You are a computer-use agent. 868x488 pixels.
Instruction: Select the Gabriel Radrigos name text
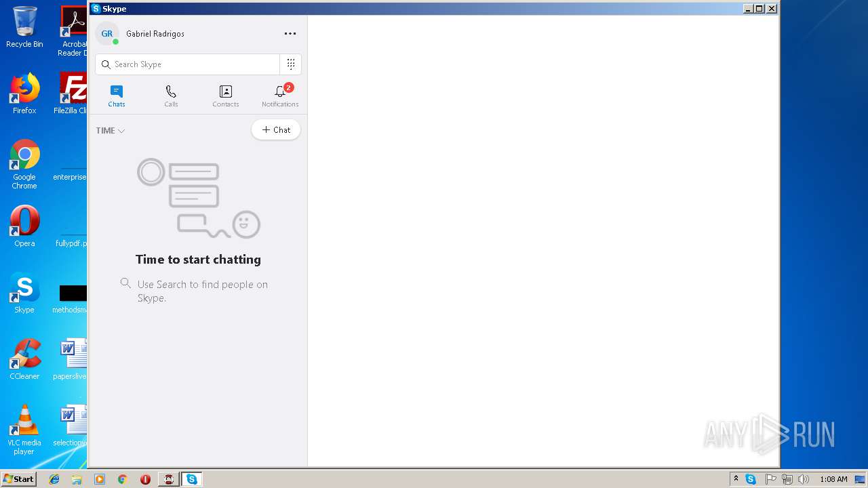[x=155, y=34]
